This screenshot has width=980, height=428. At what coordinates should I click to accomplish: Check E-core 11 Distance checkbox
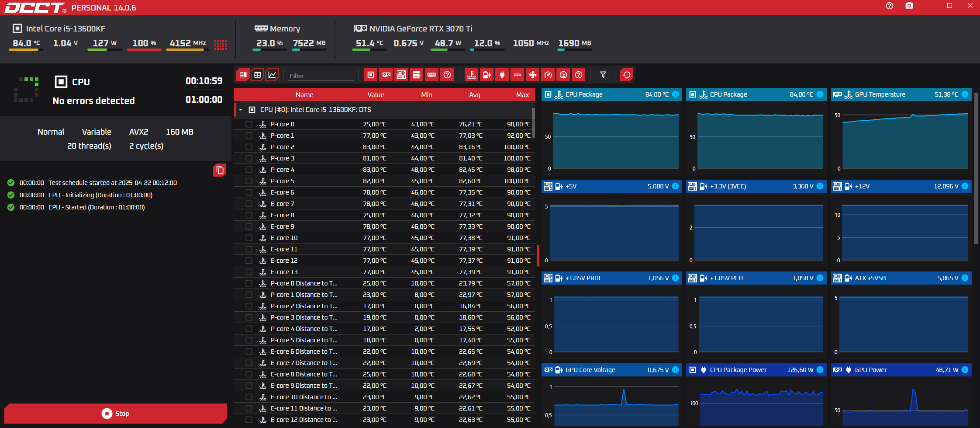click(x=249, y=408)
